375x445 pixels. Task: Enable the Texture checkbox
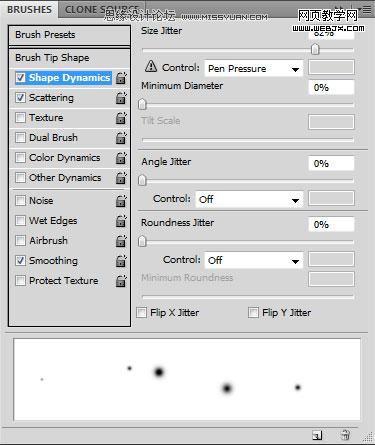tap(20, 118)
